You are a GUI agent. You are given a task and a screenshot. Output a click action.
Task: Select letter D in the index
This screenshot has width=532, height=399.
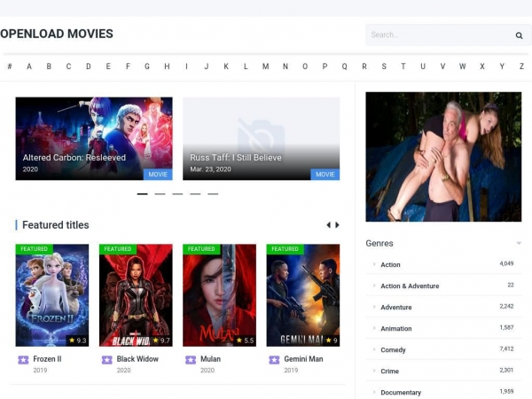(x=88, y=66)
